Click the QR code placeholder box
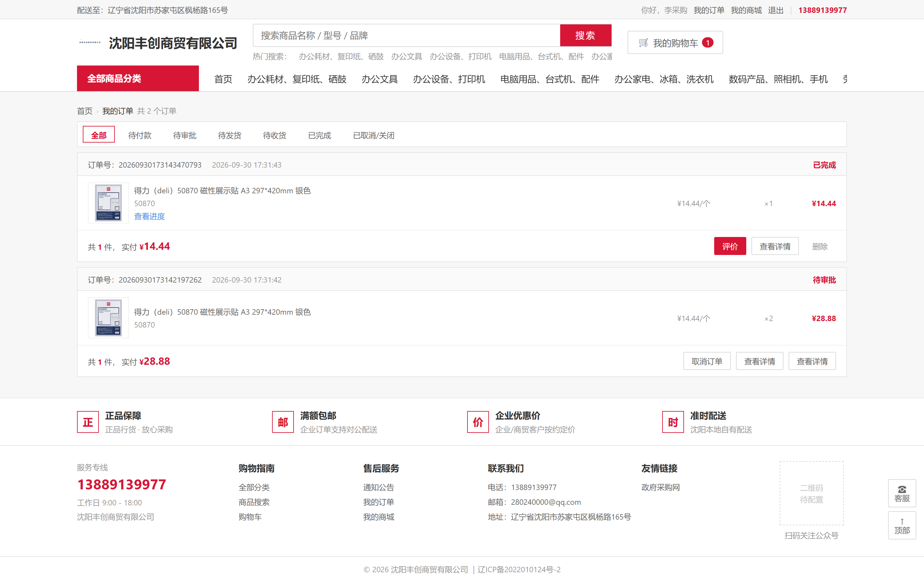The image size is (924, 578). click(811, 493)
